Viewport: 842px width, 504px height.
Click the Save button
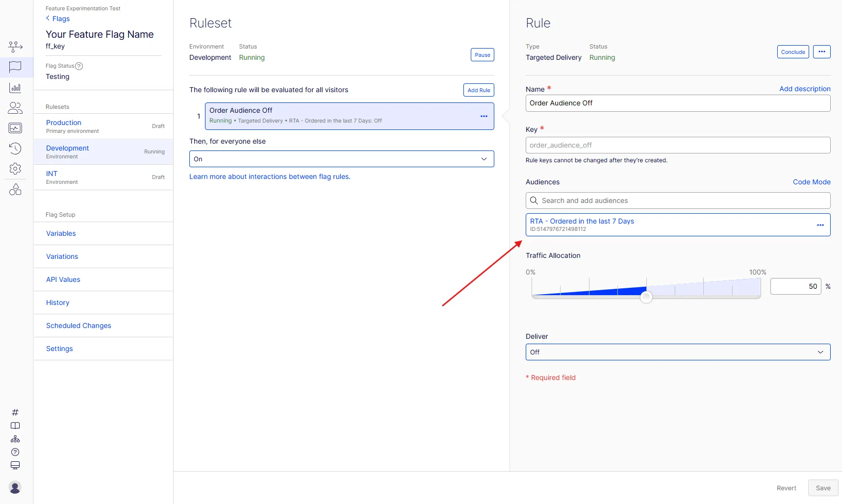pos(823,488)
